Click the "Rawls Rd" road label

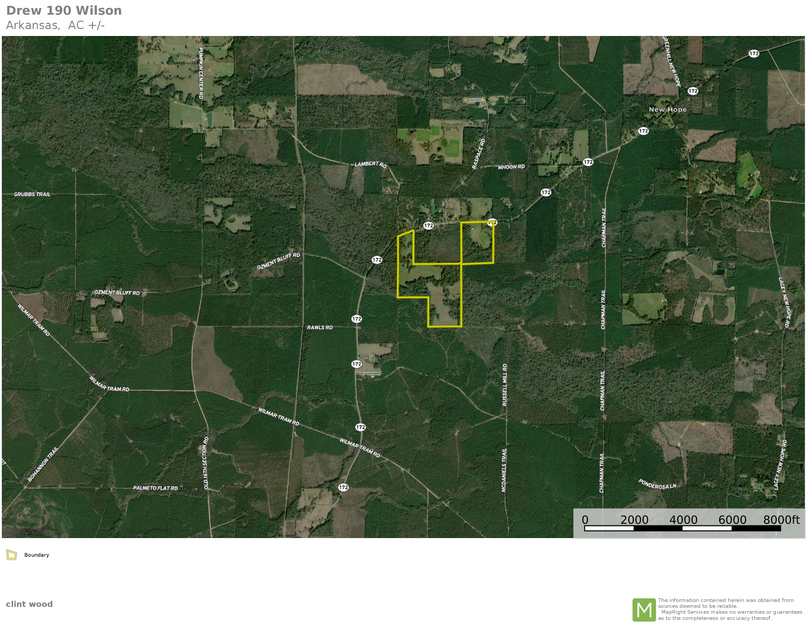(x=320, y=327)
